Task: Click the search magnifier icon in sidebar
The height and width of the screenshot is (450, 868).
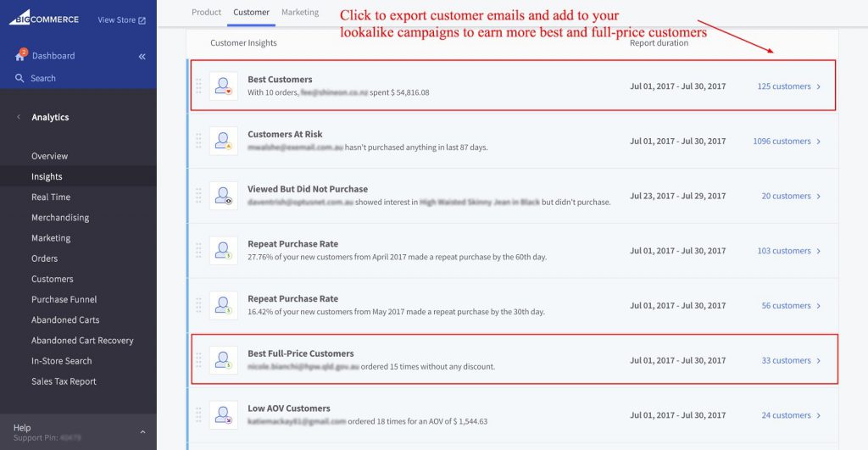Action: 19,78
